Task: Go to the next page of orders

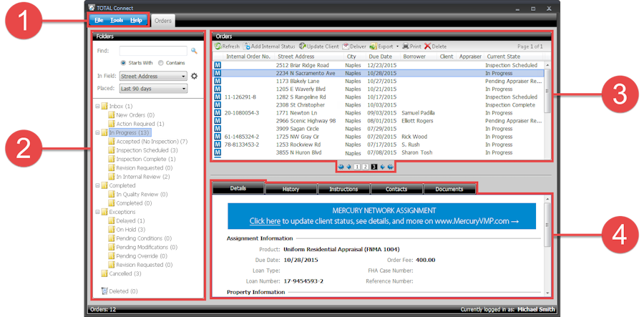Action: point(382,167)
